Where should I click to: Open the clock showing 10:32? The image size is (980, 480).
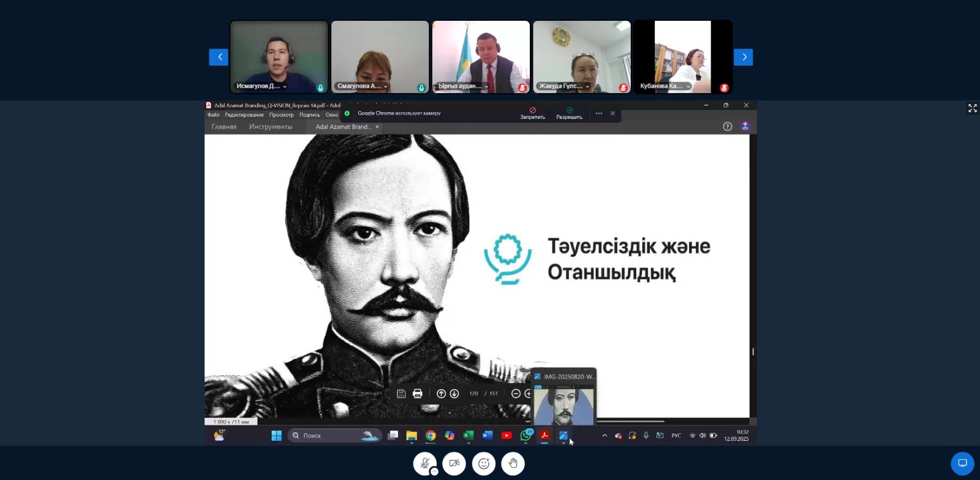737,435
